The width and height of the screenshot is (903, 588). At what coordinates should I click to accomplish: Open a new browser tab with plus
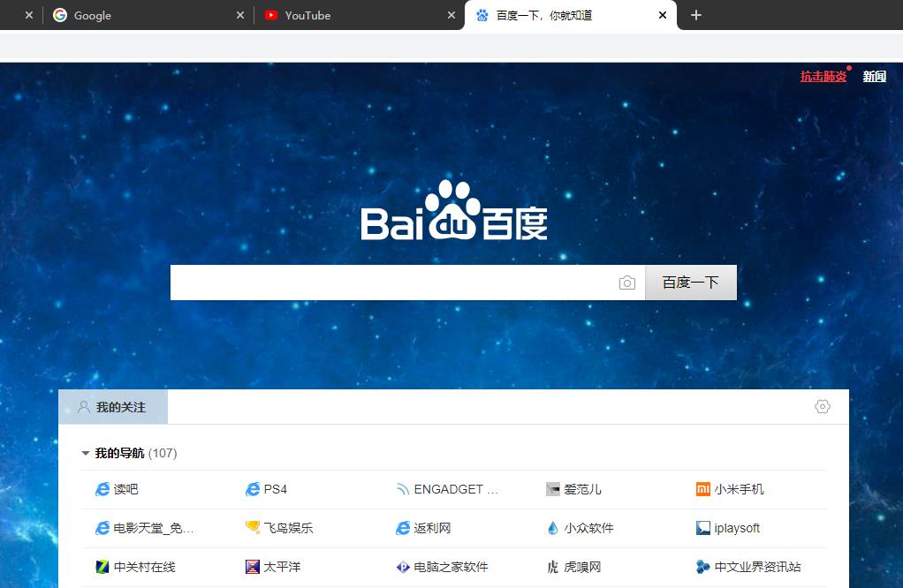696,15
